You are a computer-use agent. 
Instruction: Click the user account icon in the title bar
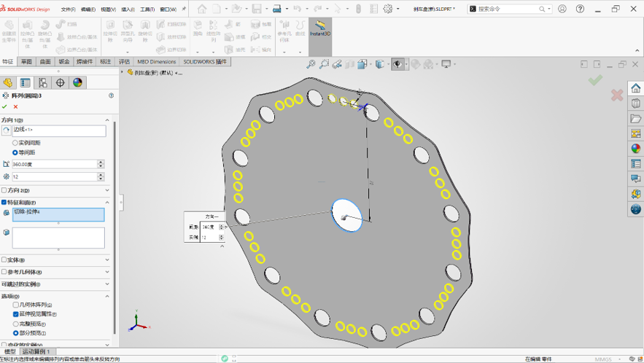click(562, 9)
